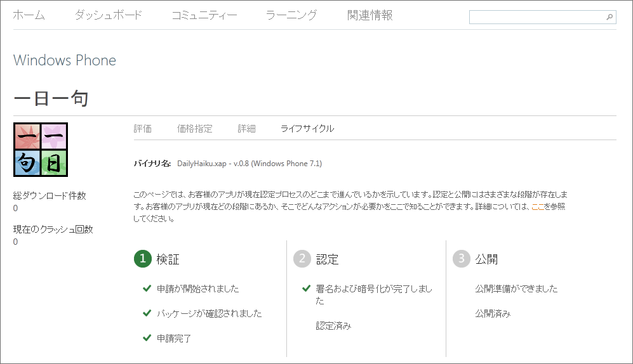
Task: Click the Windows Phone heading
Action: (x=65, y=60)
